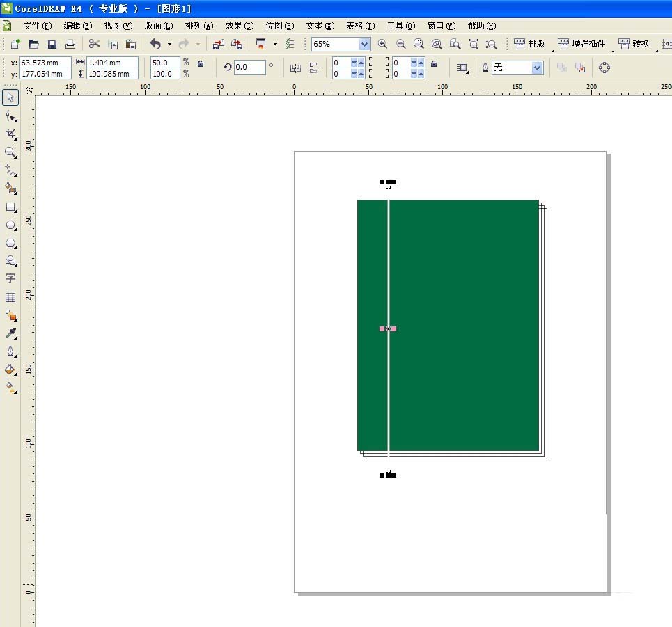
Task: Open the zoom level dropdown
Action: point(364,44)
